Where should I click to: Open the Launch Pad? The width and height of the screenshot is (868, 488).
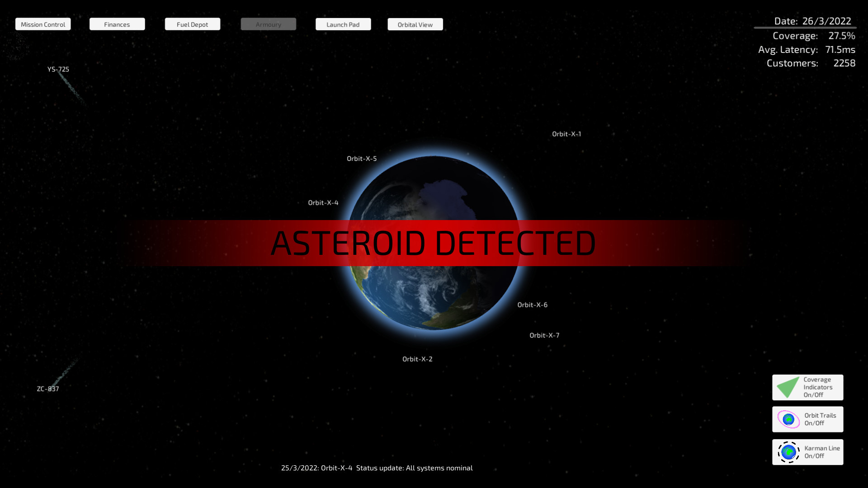click(x=343, y=24)
